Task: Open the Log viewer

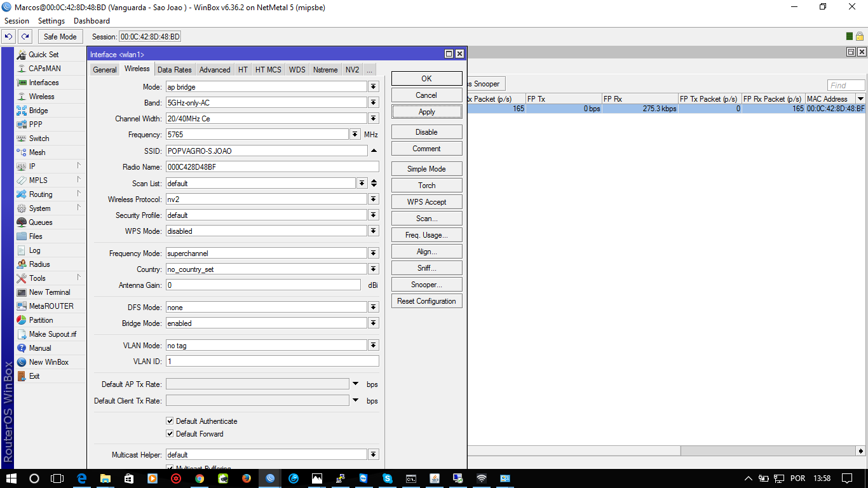Action: 34,250
